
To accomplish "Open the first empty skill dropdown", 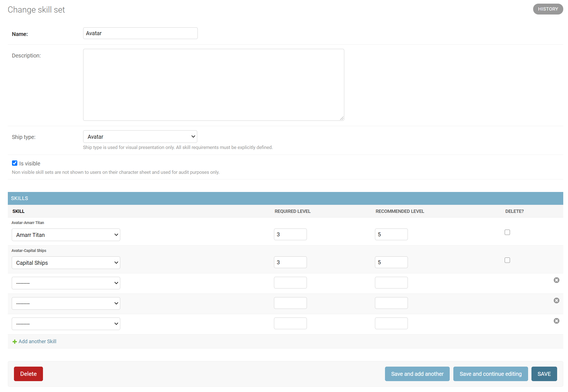I will pos(66,283).
